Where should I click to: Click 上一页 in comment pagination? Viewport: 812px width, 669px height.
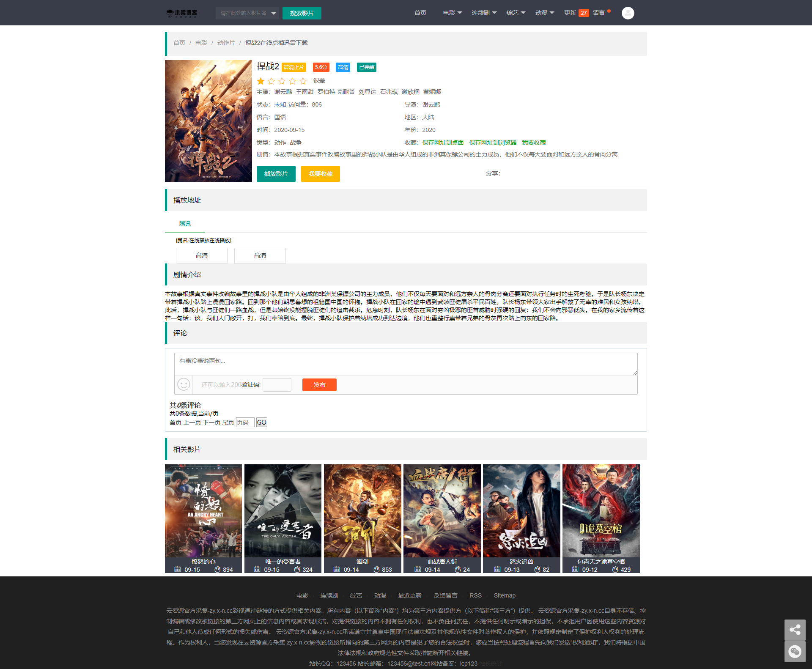click(192, 422)
